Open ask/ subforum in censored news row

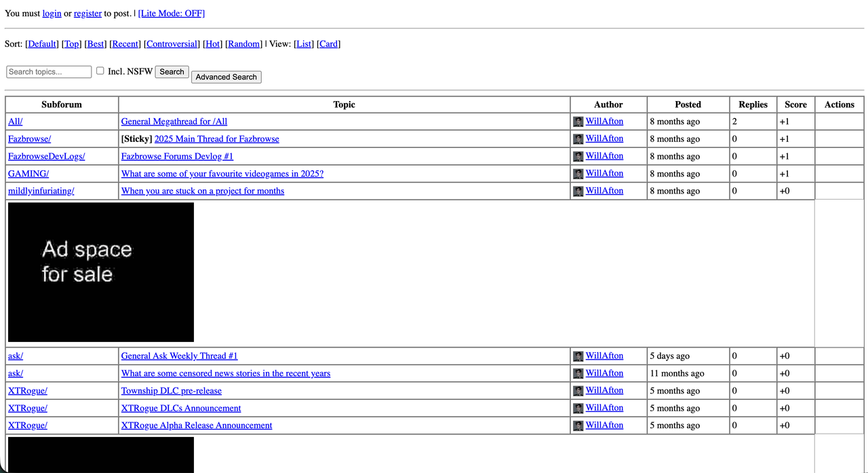pos(16,373)
